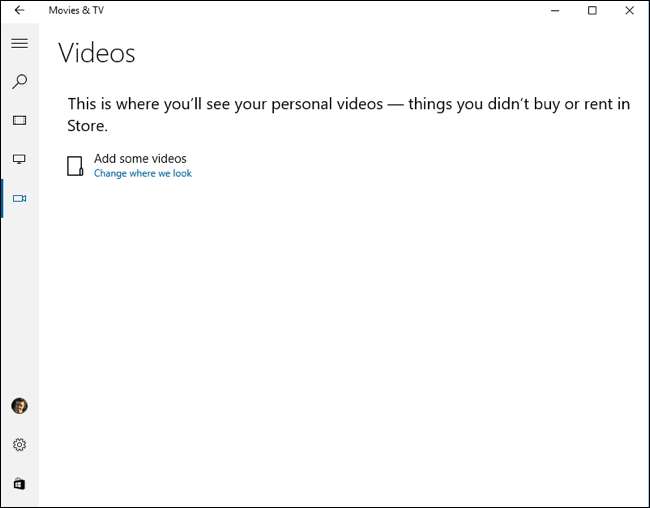The image size is (650, 508).
Task: Open search with the magnifier icon
Action: tap(19, 82)
